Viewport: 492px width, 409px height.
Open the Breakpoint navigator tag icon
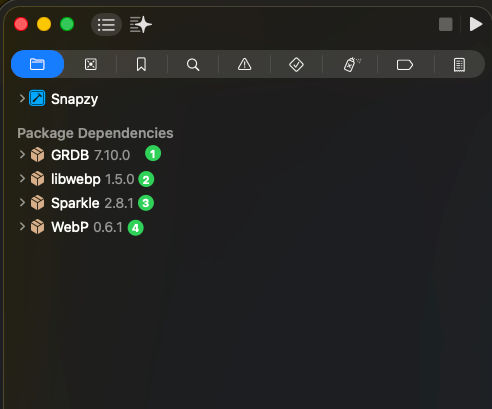(405, 65)
